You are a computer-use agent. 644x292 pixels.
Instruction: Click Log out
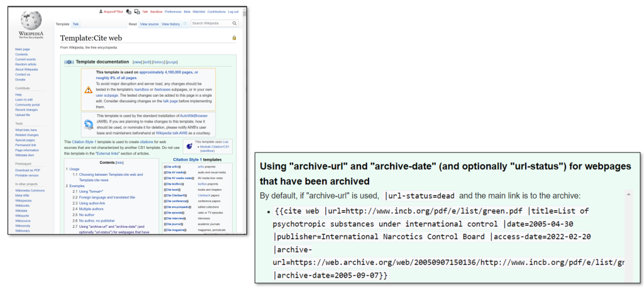tap(233, 12)
